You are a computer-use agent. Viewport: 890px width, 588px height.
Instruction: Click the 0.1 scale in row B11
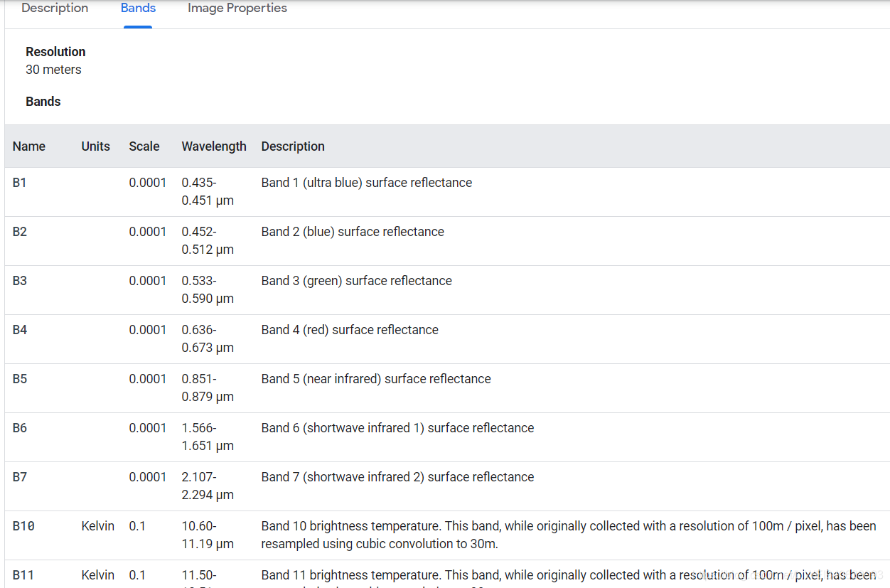click(x=136, y=575)
